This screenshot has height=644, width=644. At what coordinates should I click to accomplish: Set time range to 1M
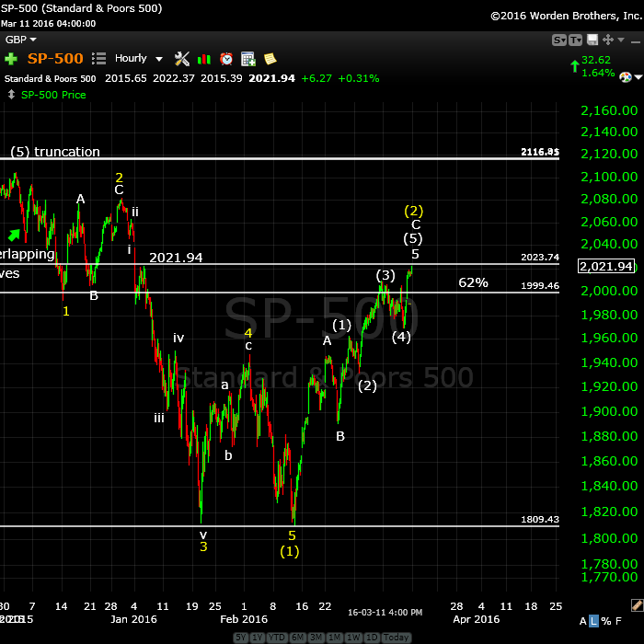334,638
